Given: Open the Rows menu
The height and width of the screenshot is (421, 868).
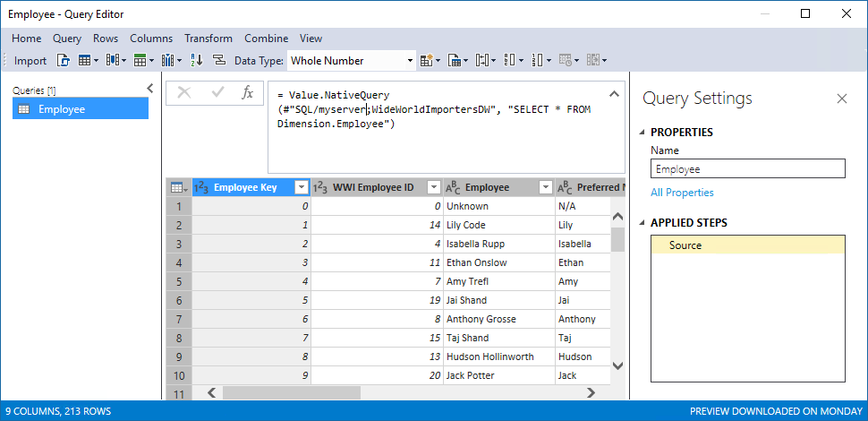Looking at the screenshot, I should [106, 39].
